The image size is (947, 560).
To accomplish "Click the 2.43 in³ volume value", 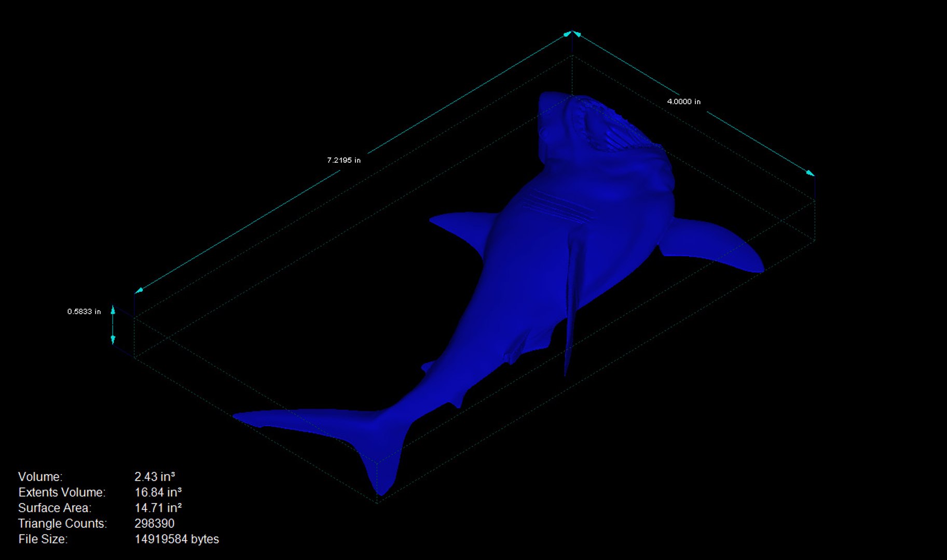I will (155, 477).
